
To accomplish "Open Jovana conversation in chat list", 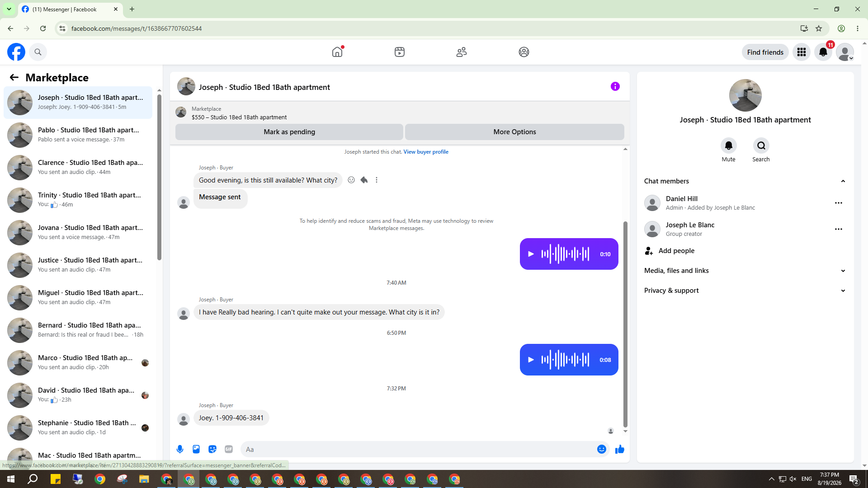I will [78, 233].
